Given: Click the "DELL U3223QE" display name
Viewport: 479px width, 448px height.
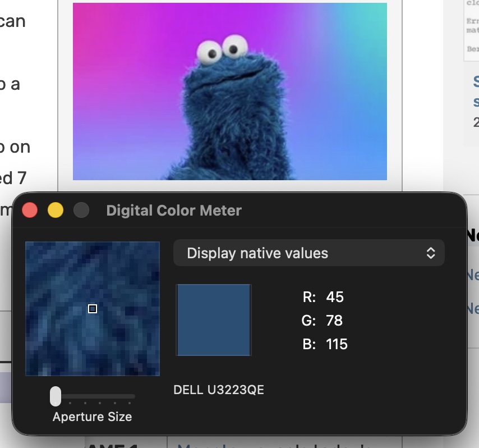Looking at the screenshot, I should tap(219, 390).
